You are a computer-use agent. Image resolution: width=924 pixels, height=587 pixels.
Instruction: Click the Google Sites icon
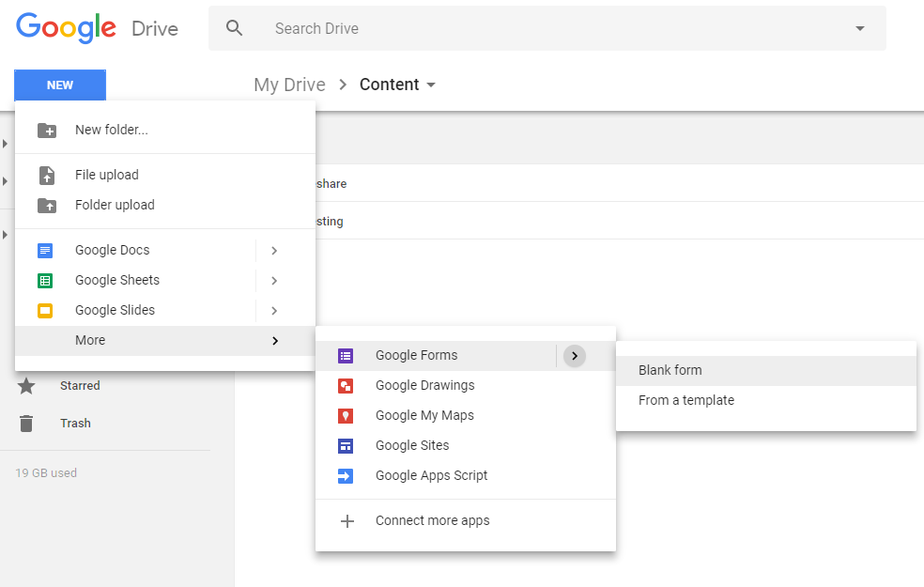click(x=346, y=446)
